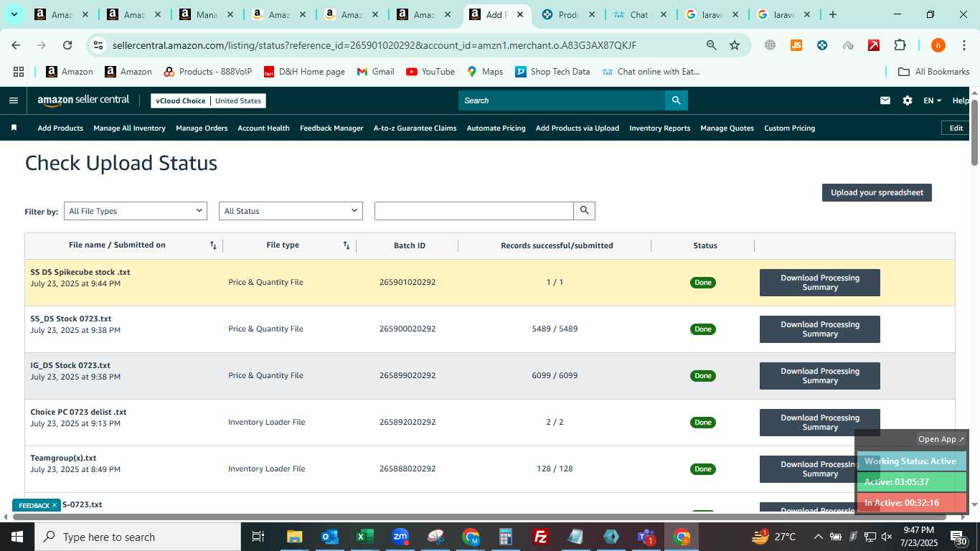
Task: Open the All File Types dropdown
Action: point(135,211)
